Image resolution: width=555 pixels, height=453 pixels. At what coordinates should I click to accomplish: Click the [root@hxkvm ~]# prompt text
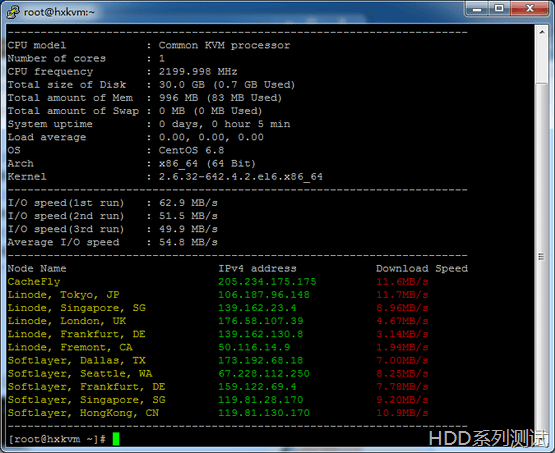pyautogui.click(x=57, y=439)
